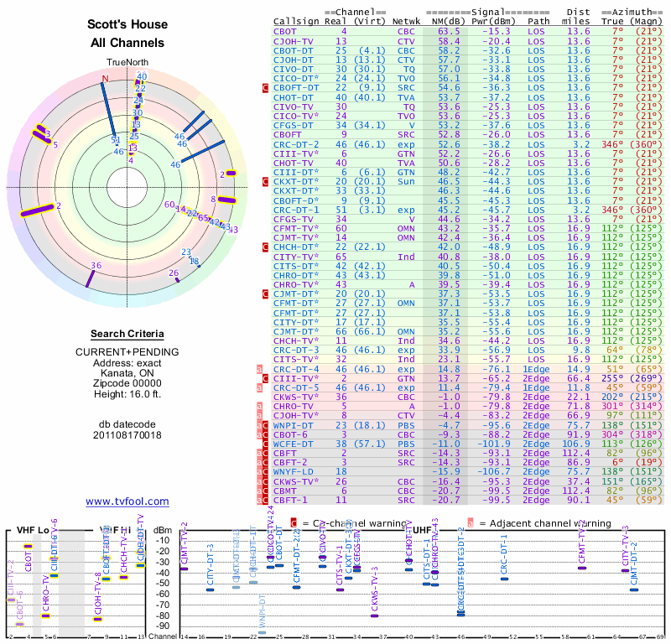The image size is (671, 644).
Task: Open the www.tvfool.com link
Action: click(x=127, y=501)
